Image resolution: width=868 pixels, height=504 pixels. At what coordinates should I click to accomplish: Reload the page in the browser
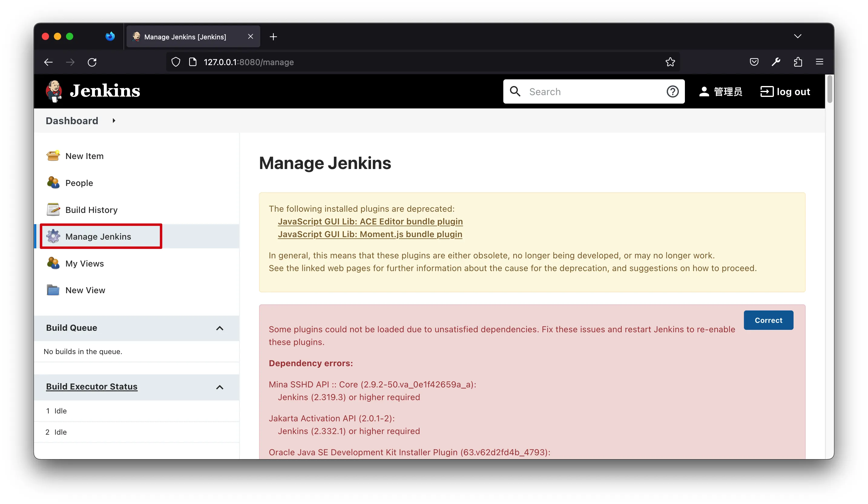(92, 62)
